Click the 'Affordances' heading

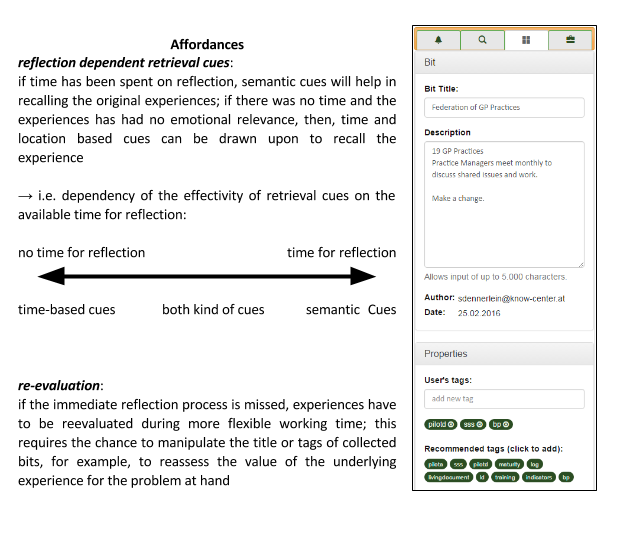click(x=207, y=45)
